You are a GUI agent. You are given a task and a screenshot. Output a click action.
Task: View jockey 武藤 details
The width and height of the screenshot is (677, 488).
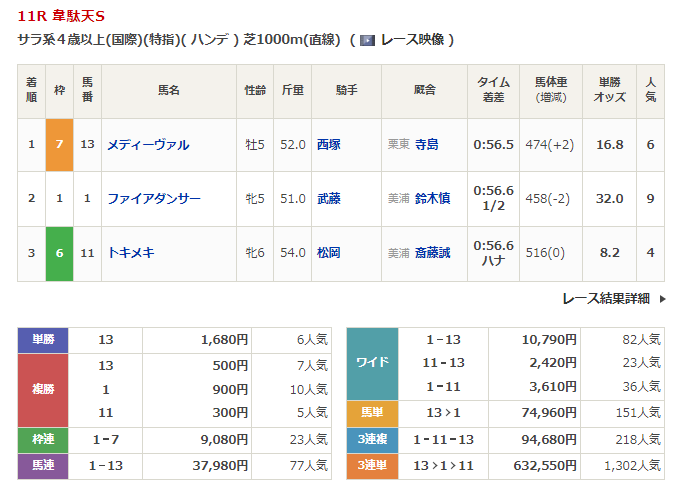(x=328, y=199)
